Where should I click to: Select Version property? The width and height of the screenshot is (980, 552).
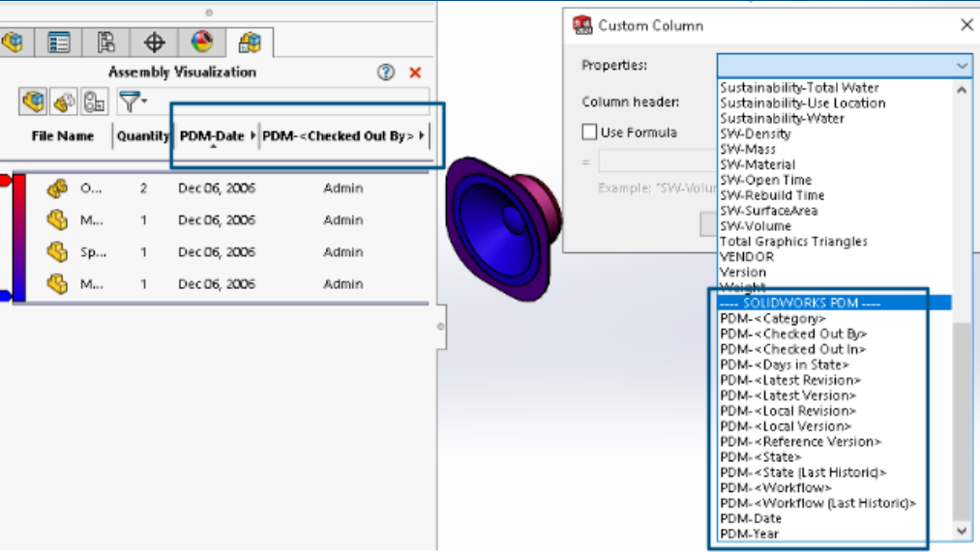pos(743,273)
